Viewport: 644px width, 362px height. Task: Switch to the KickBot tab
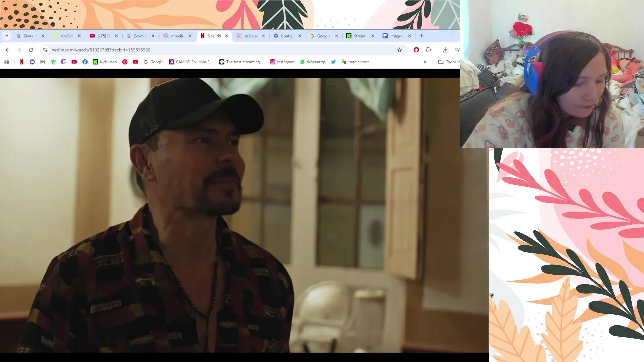pyautogui.click(x=66, y=36)
